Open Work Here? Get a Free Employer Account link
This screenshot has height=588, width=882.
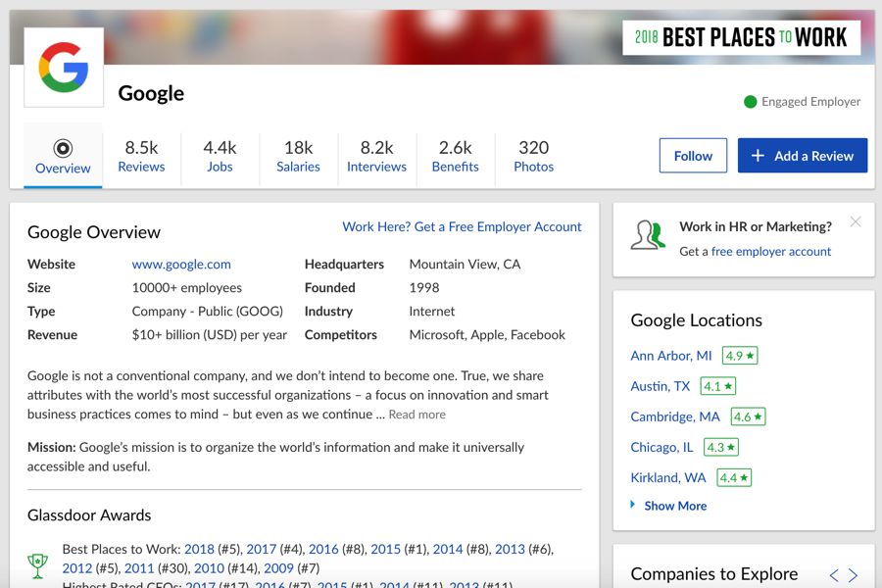[x=462, y=226]
